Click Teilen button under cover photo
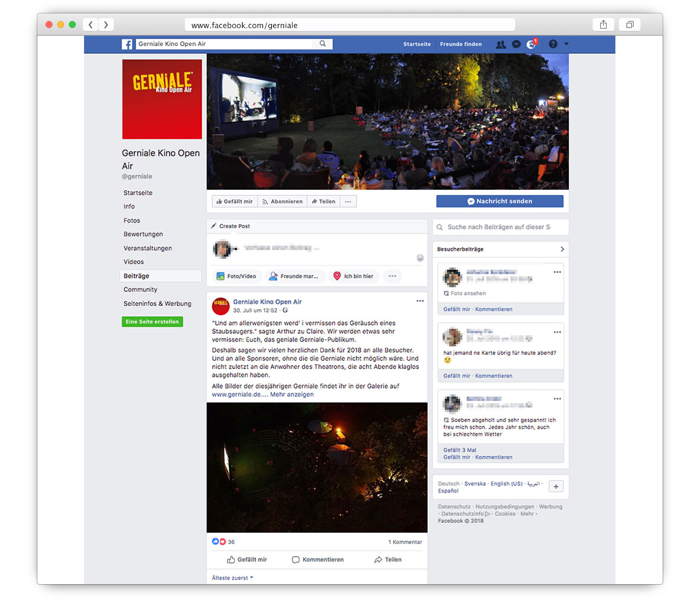 click(x=323, y=201)
